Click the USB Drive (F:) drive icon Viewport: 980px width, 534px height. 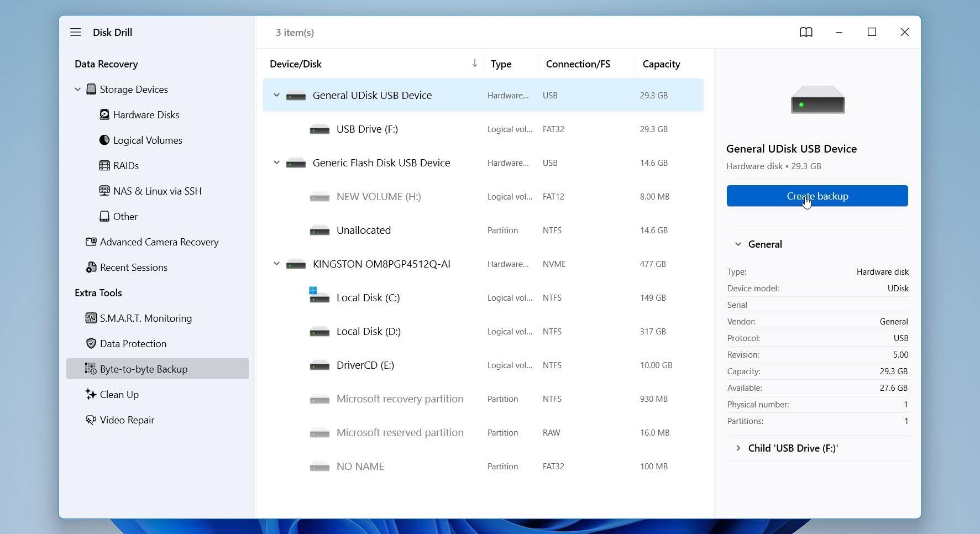(319, 129)
